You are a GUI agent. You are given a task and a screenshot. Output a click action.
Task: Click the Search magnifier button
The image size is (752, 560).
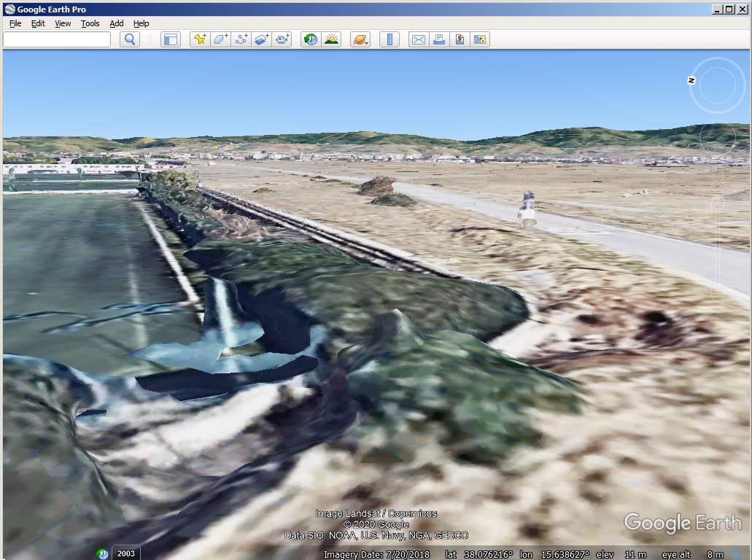(130, 39)
